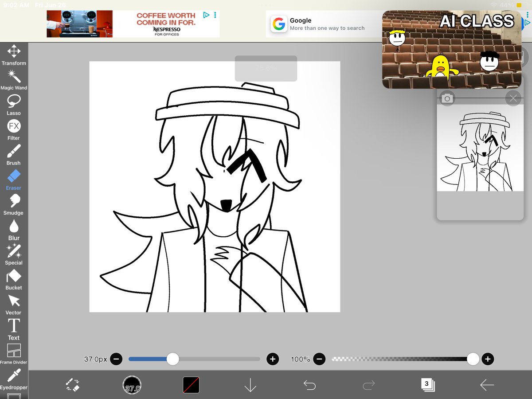Open the transparent color swatch
The width and height of the screenshot is (532, 399).
(191, 385)
